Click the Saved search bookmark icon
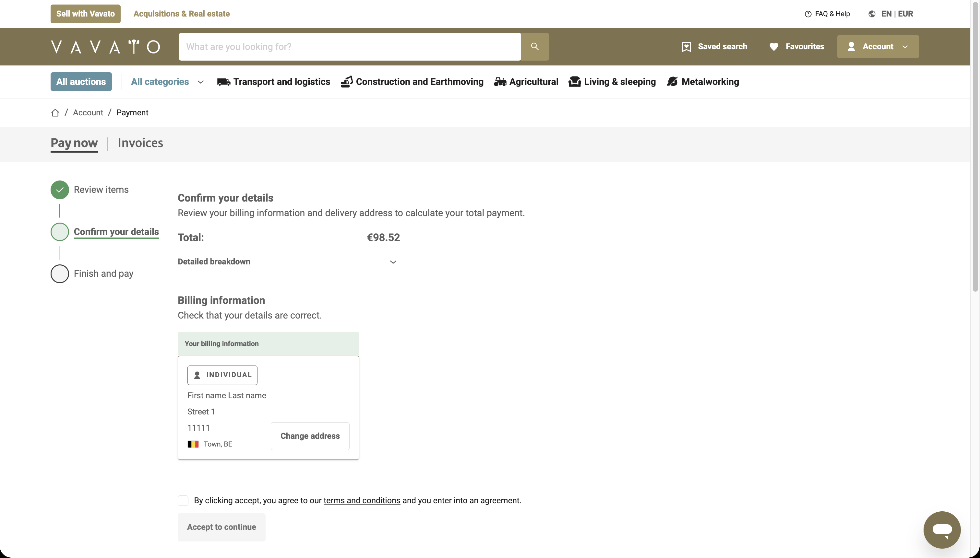This screenshot has height=558, width=980. pyautogui.click(x=686, y=47)
